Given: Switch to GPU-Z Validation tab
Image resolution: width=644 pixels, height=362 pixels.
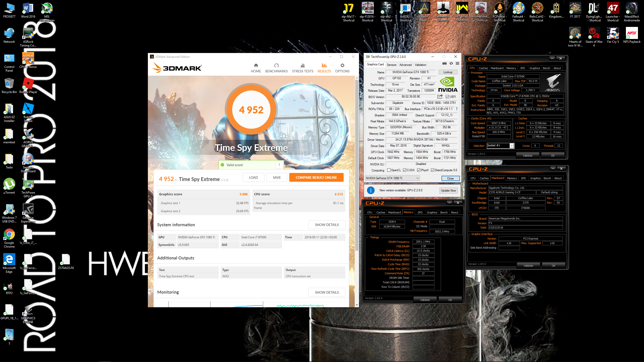Looking at the screenshot, I should tap(420, 65).
